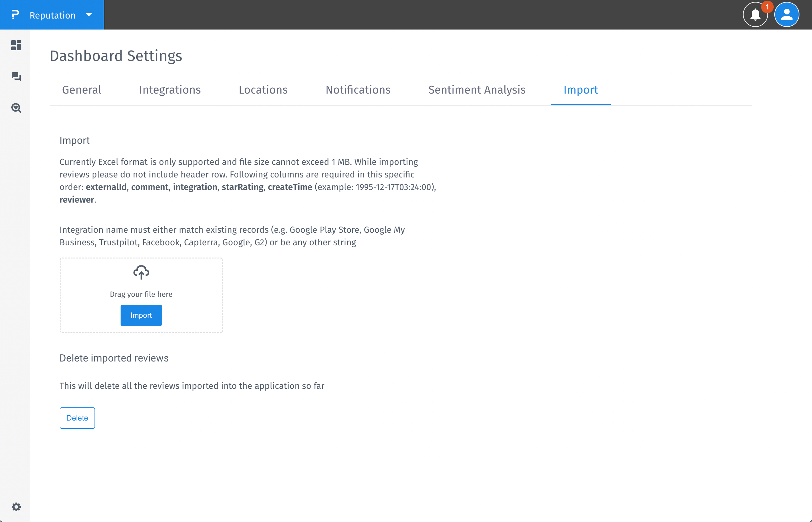Screen dimensions: 812x522
Task: Open the user profile avatar
Action: click(x=786, y=15)
